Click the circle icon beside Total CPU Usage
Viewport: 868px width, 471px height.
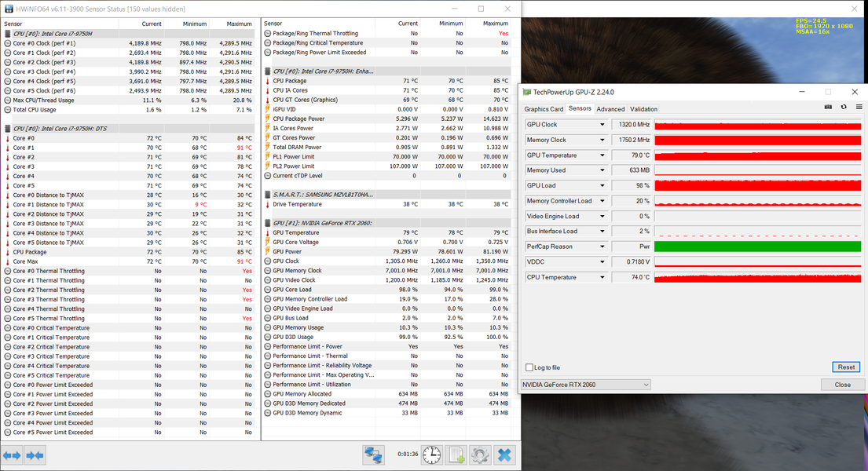(x=7, y=110)
